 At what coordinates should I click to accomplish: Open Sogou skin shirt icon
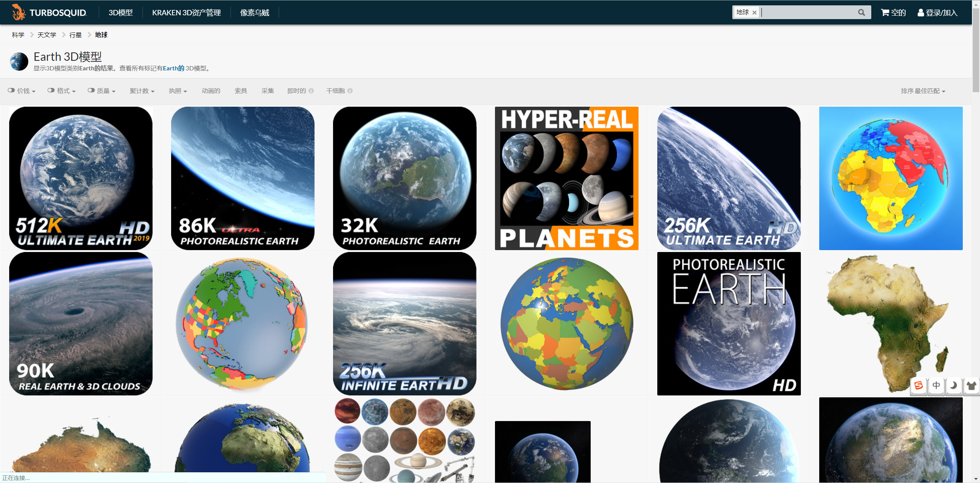pyautogui.click(x=971, y=385)
